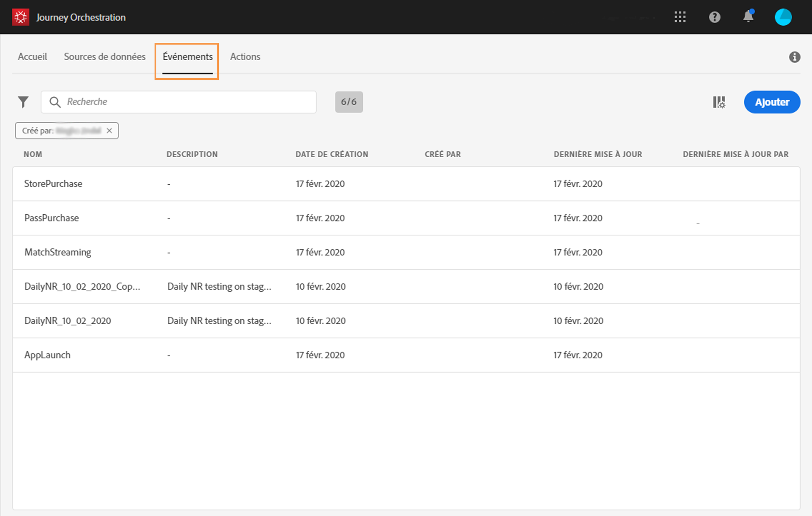Open the column configuration icon
The image size is (812, 516).
[719, 102]
